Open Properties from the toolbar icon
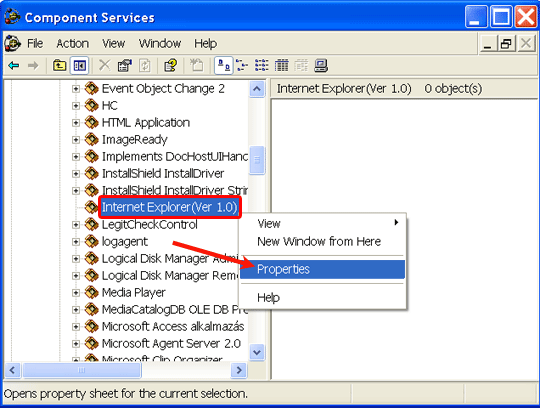Image resolution: width=540 pixels, height=408 pixels. click(x=124, y=65)
